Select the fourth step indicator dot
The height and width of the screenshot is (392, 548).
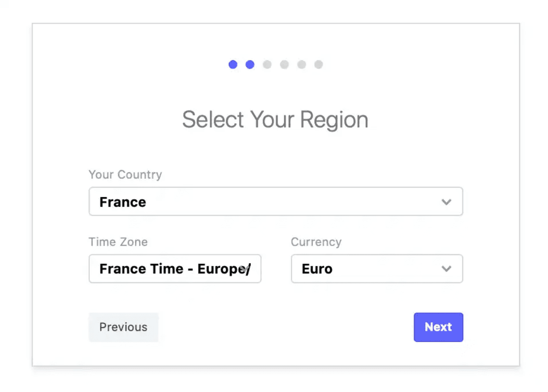click(284, 64)
